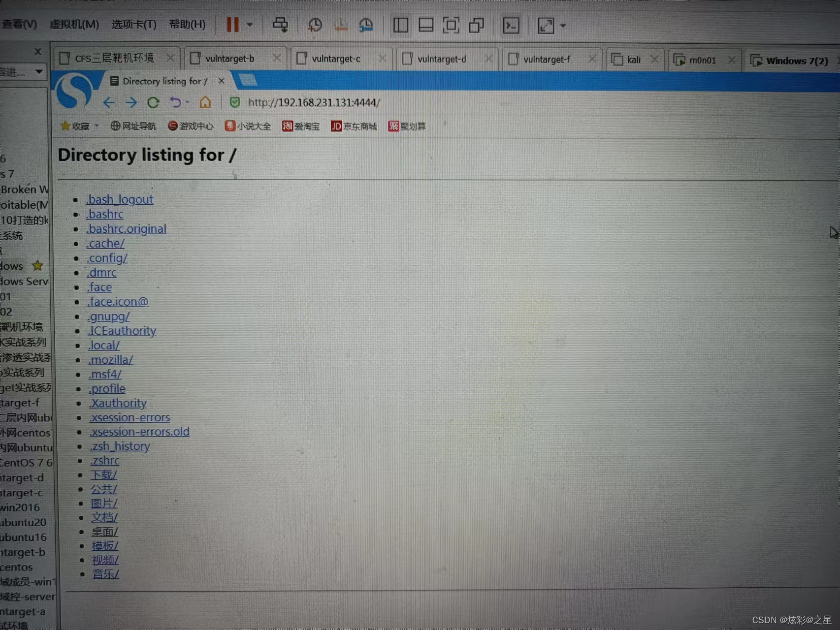The width and height of the screenshot is (840, 630).
Task: Open the .bash_logout file link
Action: pos(120,199)
